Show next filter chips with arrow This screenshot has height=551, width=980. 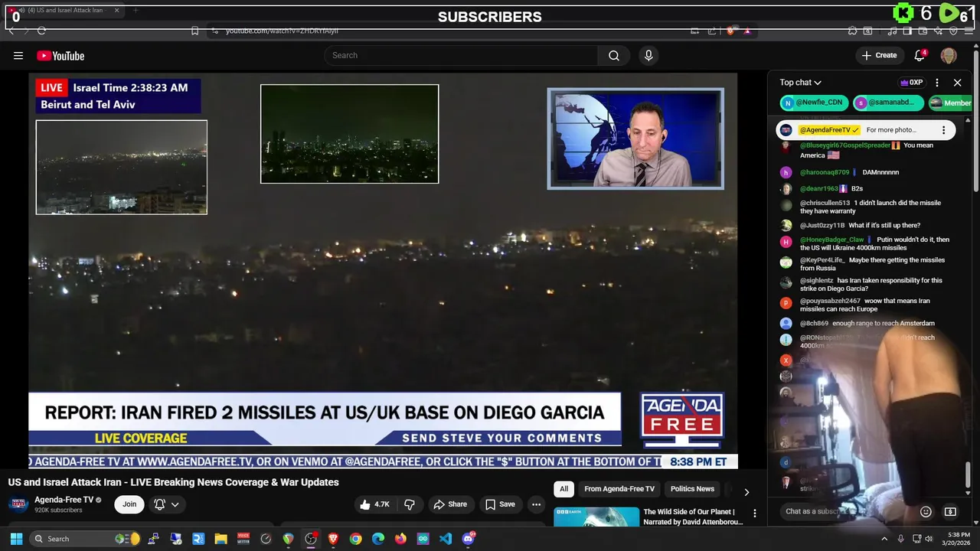click(746, 491)
